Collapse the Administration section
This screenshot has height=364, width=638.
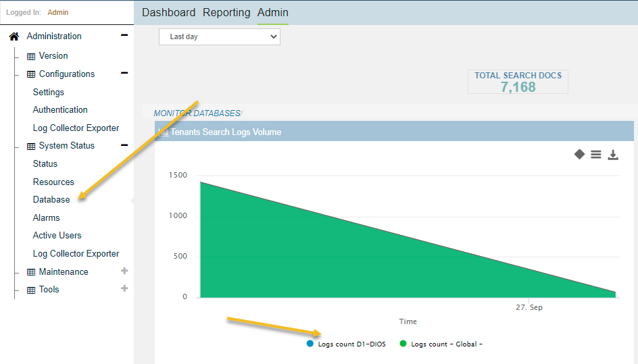coord(124,35)
